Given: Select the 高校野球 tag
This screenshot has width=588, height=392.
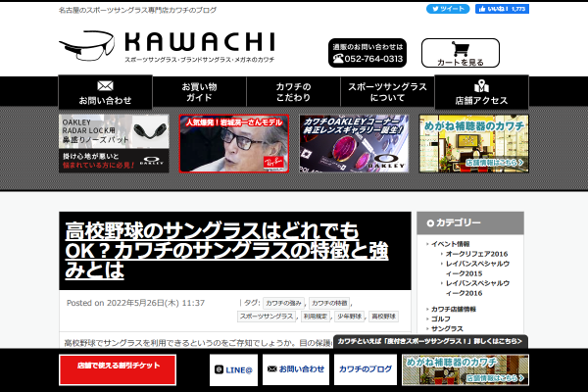Looking at the screenshot, I should (x=383, y=317).
